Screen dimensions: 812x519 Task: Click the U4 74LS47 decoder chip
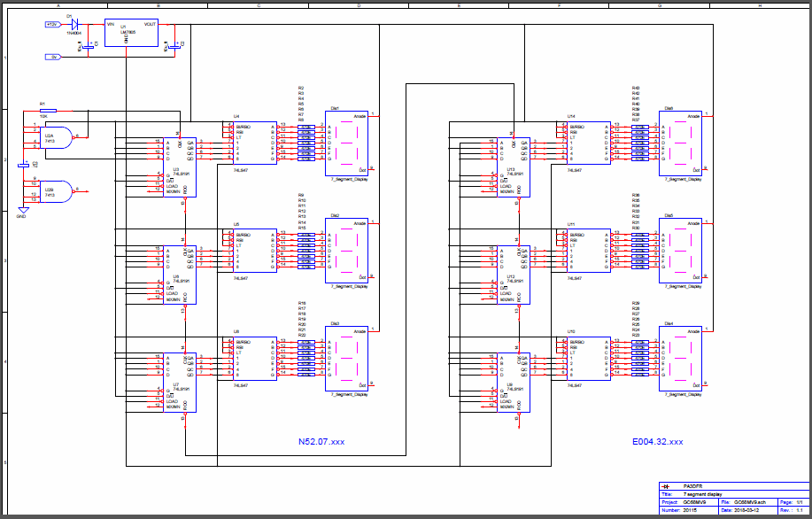254,143
